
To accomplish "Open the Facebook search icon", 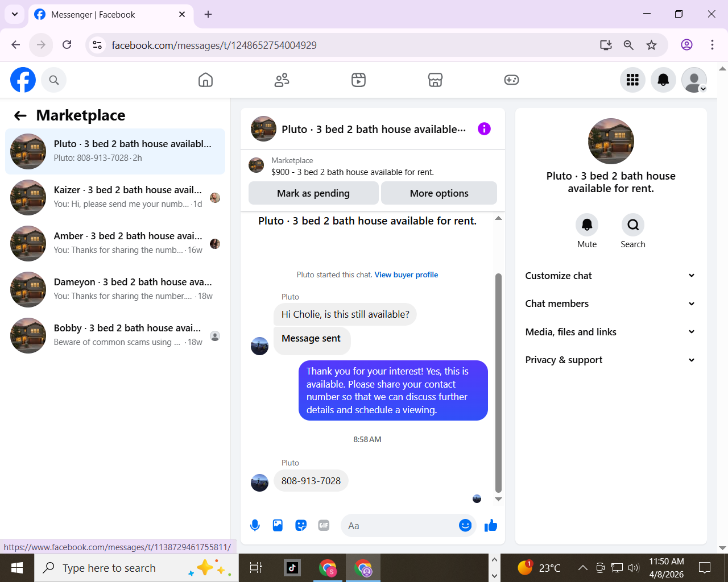I will (54, 80).
